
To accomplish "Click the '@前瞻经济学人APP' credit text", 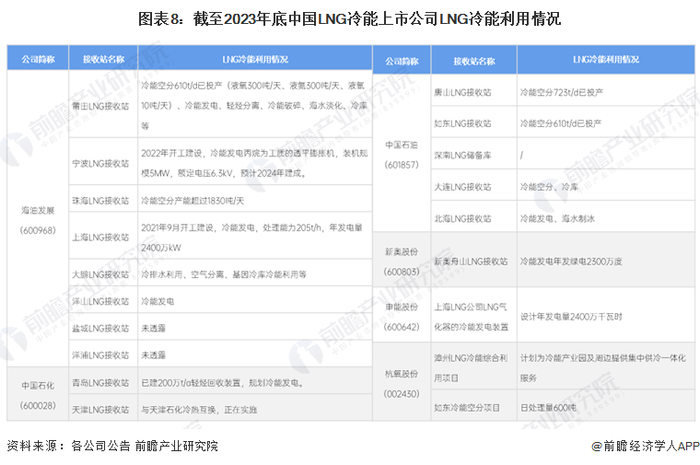I will tap(645, 445).
